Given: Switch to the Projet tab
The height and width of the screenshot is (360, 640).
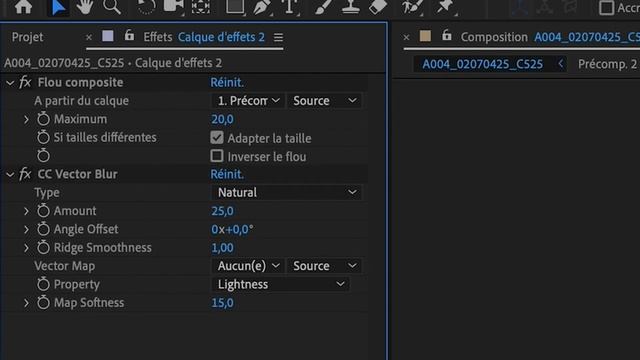Looking at the screenshot, I should click(27, 37).
